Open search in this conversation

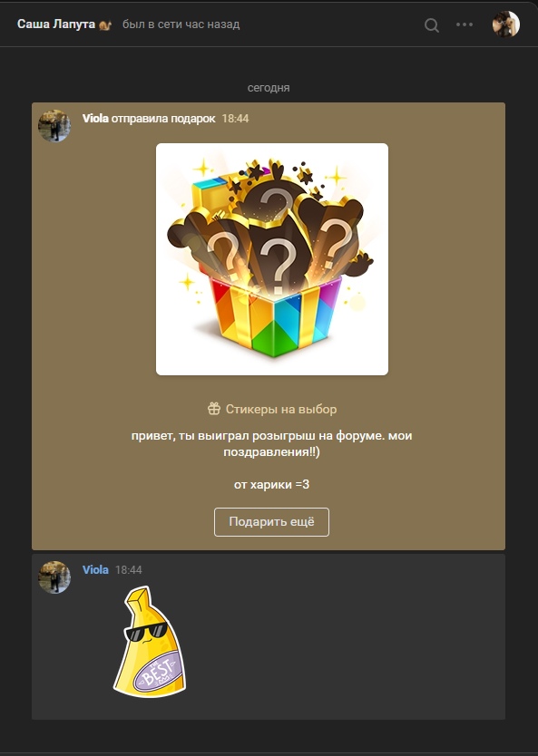432,24
